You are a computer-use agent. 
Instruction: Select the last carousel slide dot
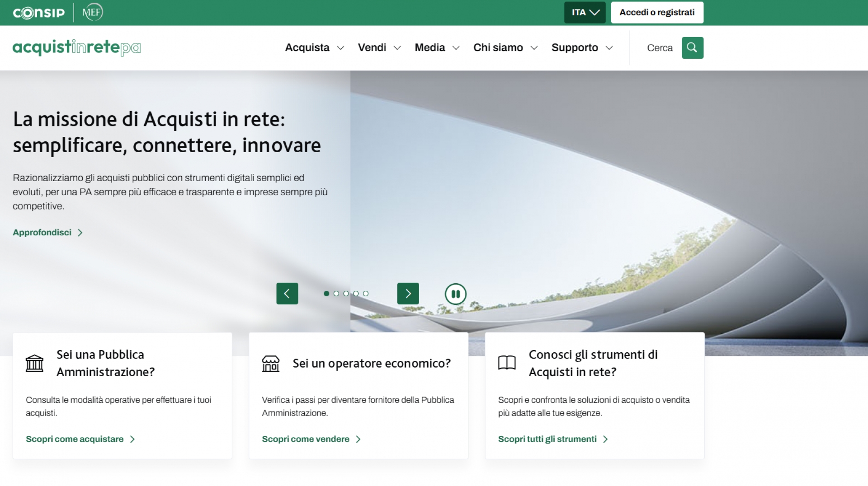(366, 294)
